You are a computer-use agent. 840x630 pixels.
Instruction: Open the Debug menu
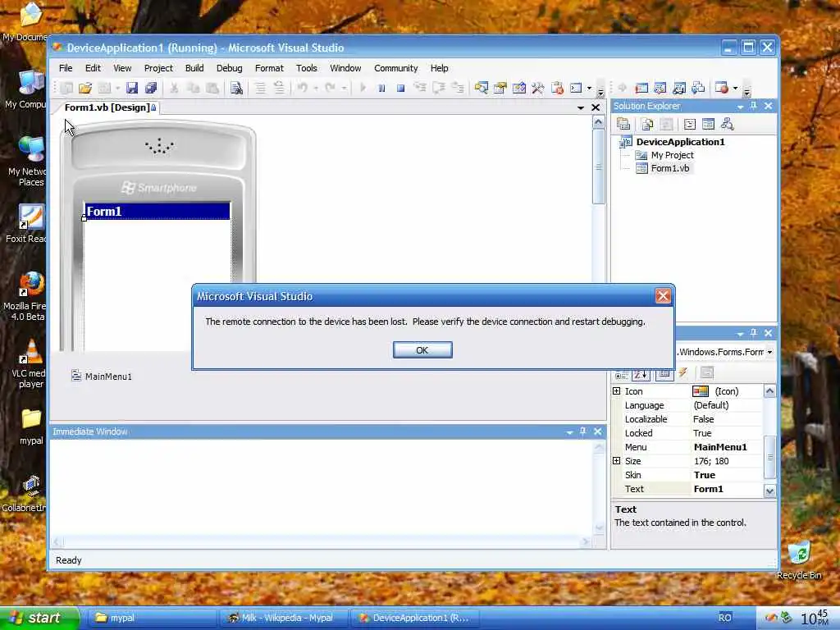[x=230, y=68]
